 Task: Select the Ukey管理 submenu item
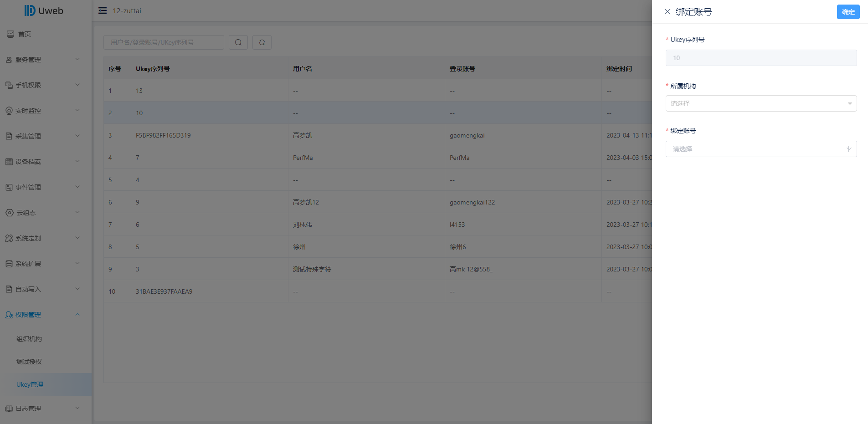[x=46, y=384]
